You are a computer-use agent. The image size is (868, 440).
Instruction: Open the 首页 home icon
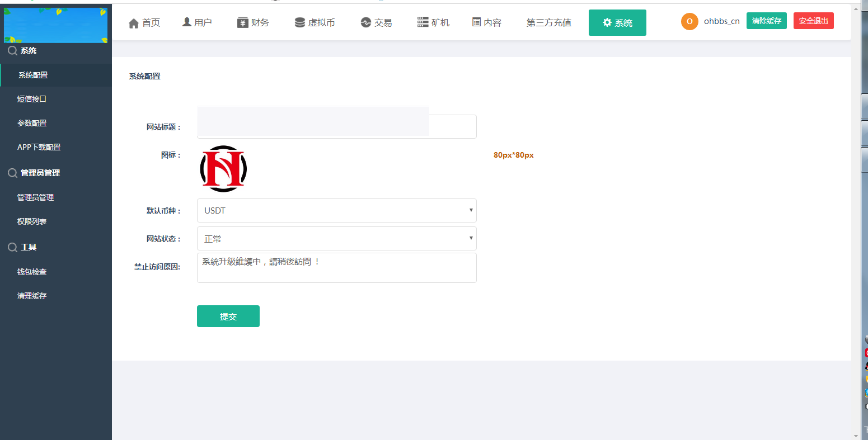[x=134, y=22]
